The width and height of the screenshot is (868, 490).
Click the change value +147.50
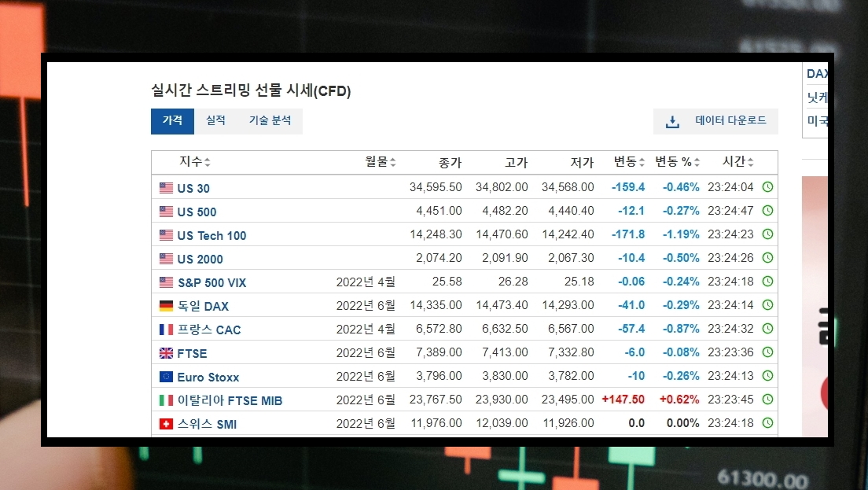click(x=623, y=400)
